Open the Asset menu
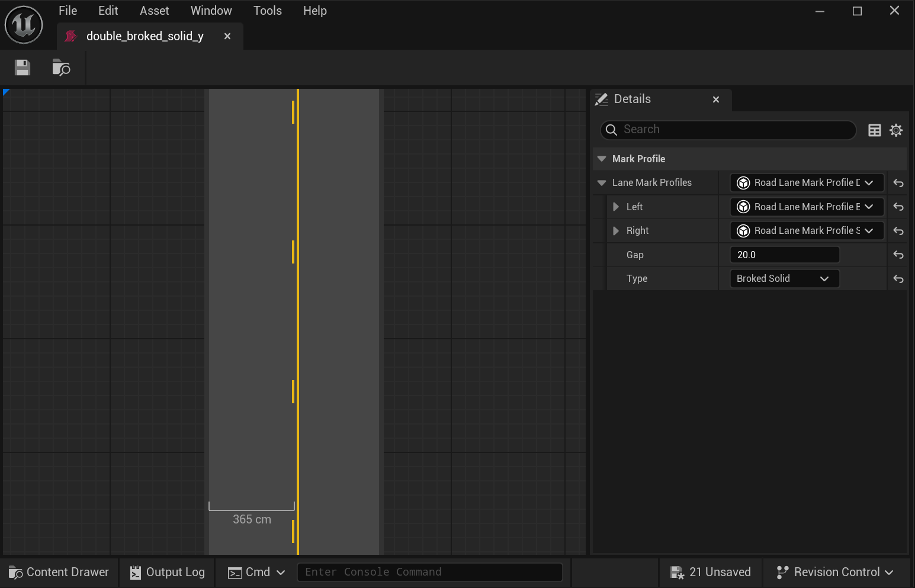The image size is (915, 588). pyautogui.click(x=154, y=11)
